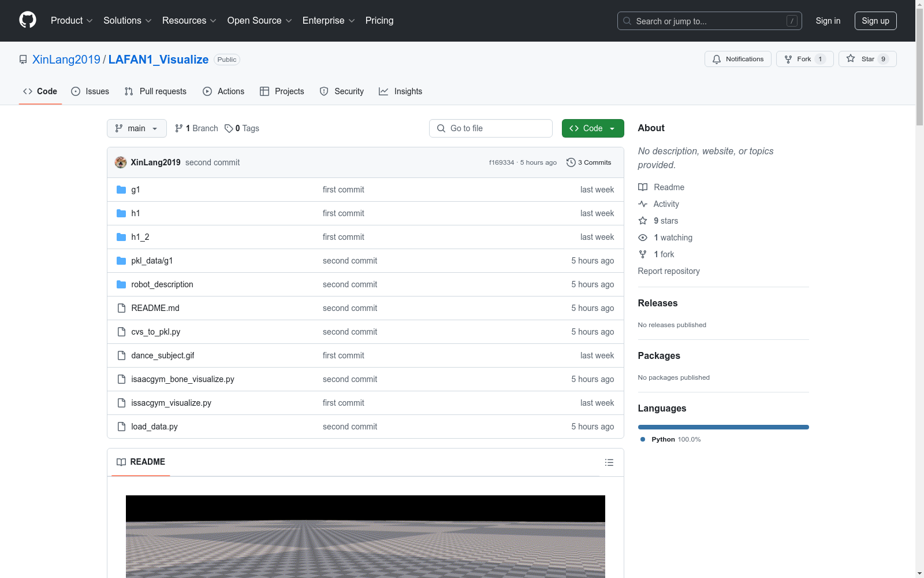The image size is (924, 578).
Task: Expand the Enterprise menu
Action: 329,20
